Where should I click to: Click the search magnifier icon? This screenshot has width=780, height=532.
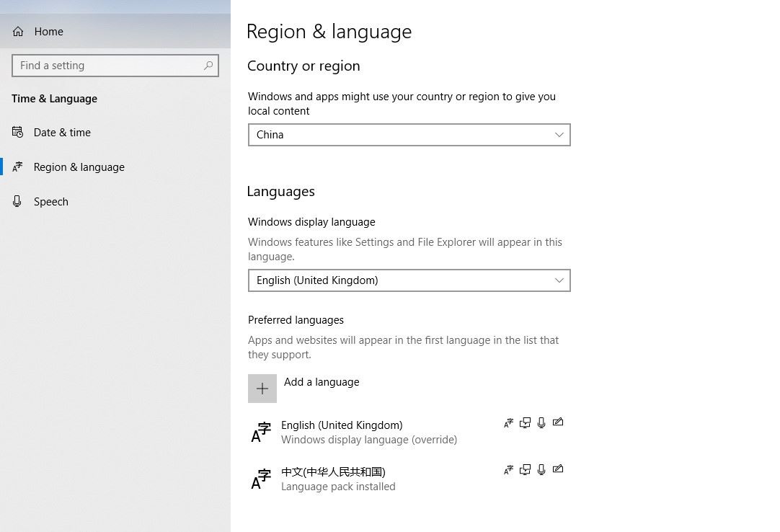pos(208,66)
